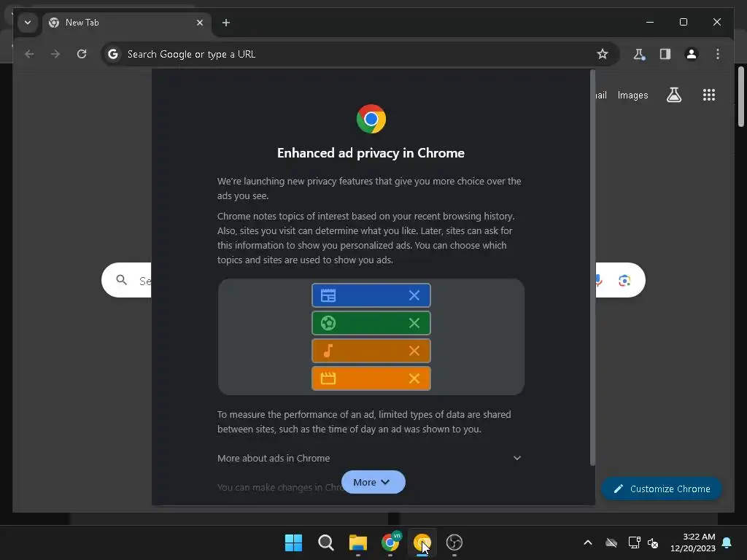
Task: Click the Search Labs flask on page
Action: [673, 95]
